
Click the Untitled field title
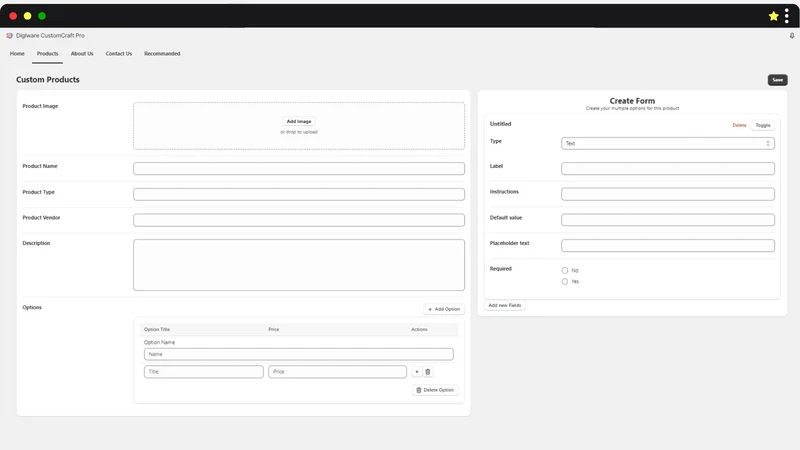pyautogui.click(x=500, y=124)
